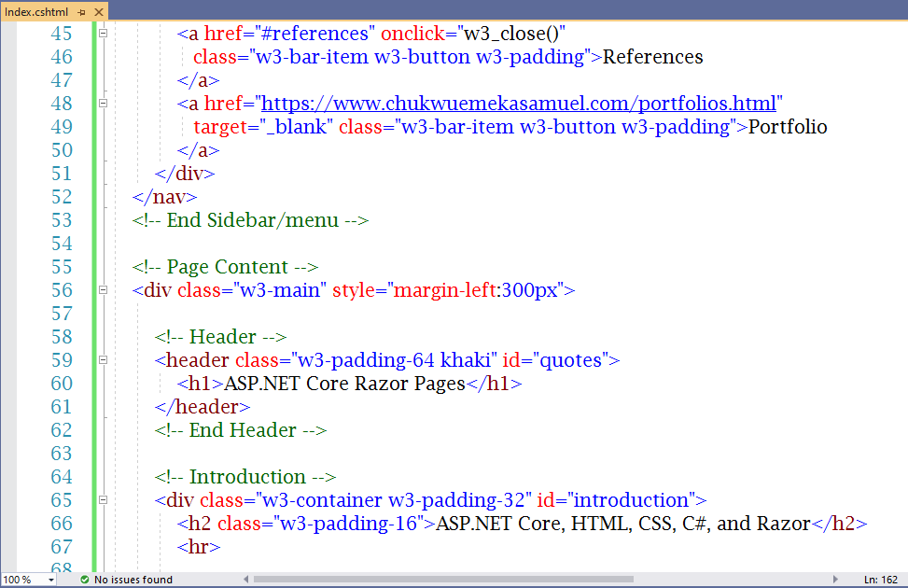The image size is (908, 588).
Task: Click the chukwuemekasamuel.com portfolios URL
Action: click(520, 104)
